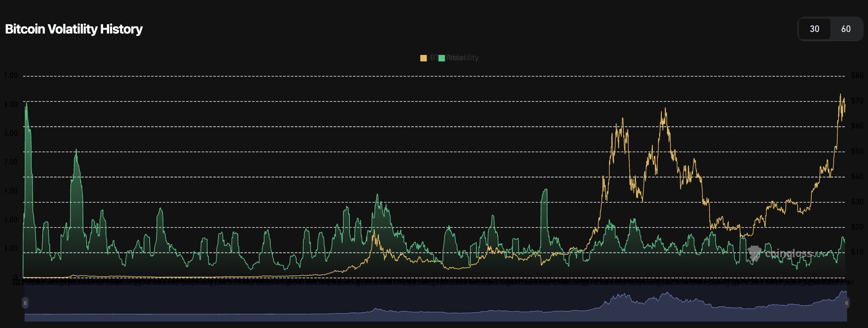Grab the right handle of range slider
The image size is (868, 328).
[847, 303]
